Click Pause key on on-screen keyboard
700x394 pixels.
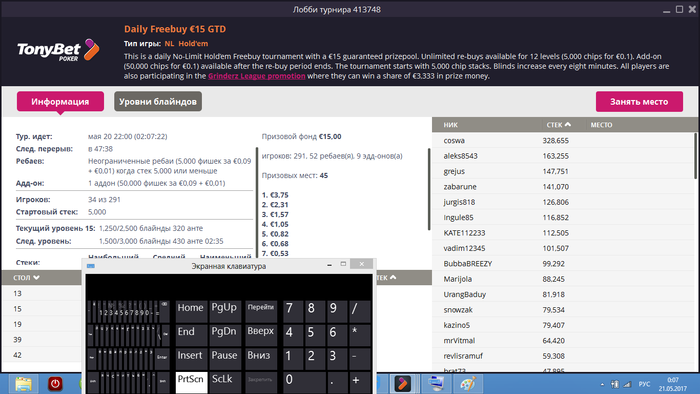point(224,359)
